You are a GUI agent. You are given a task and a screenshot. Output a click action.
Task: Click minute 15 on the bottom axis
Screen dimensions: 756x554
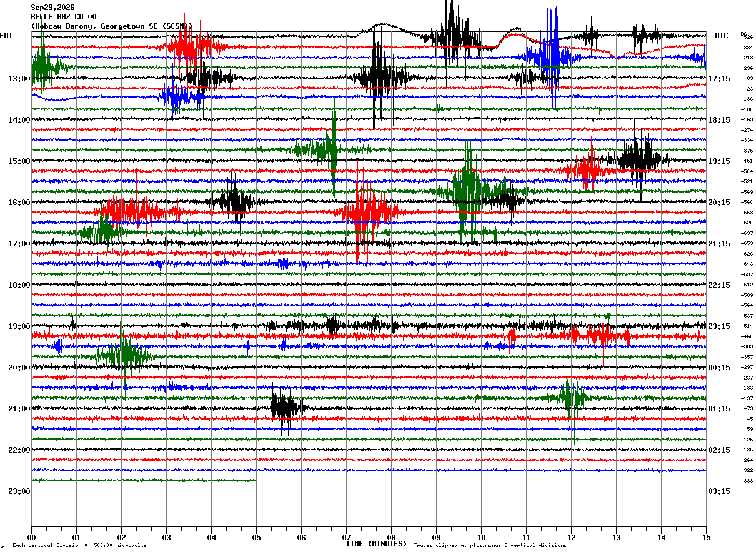[x=705, y=538]
